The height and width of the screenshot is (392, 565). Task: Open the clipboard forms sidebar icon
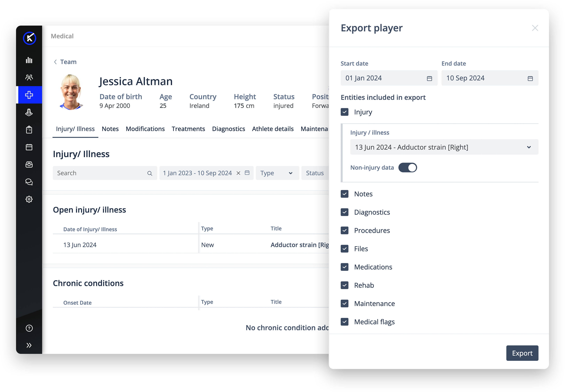29,130
